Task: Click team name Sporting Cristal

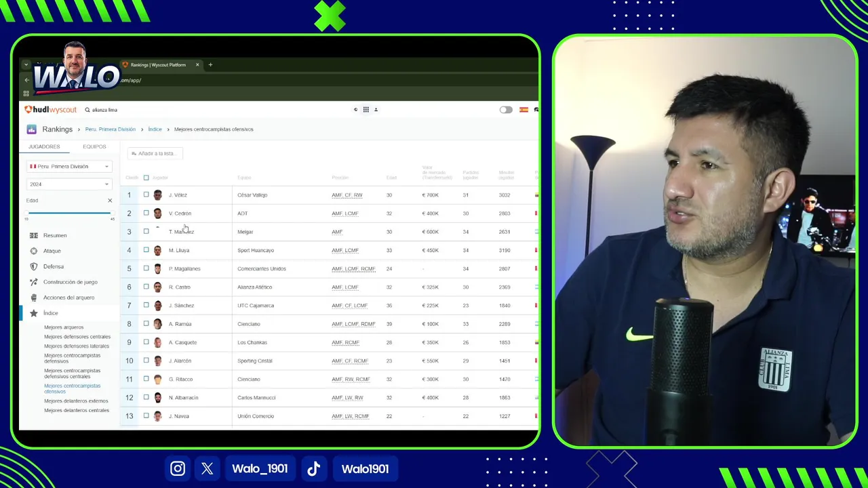Action: coord(255,361)
